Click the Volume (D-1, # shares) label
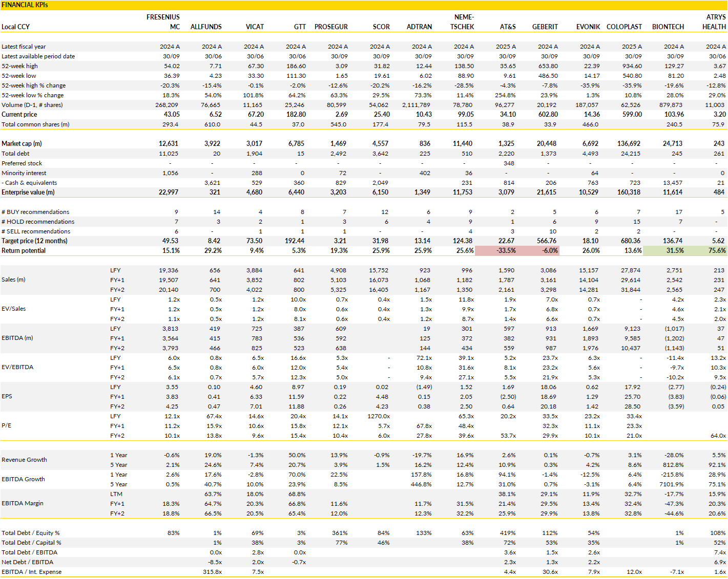Screen dimensions: 728x579 (x=32, y=105)
